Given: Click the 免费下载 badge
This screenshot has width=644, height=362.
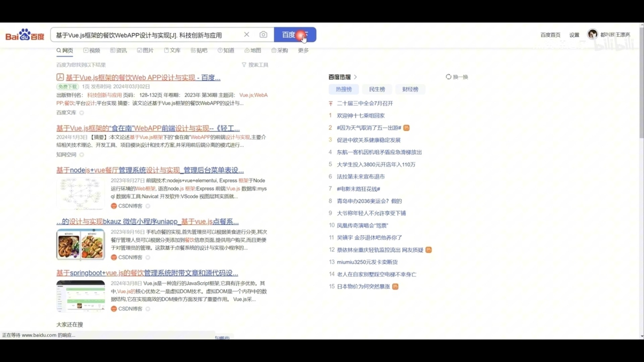Looking at the screenshot, I should coord(67,86).
